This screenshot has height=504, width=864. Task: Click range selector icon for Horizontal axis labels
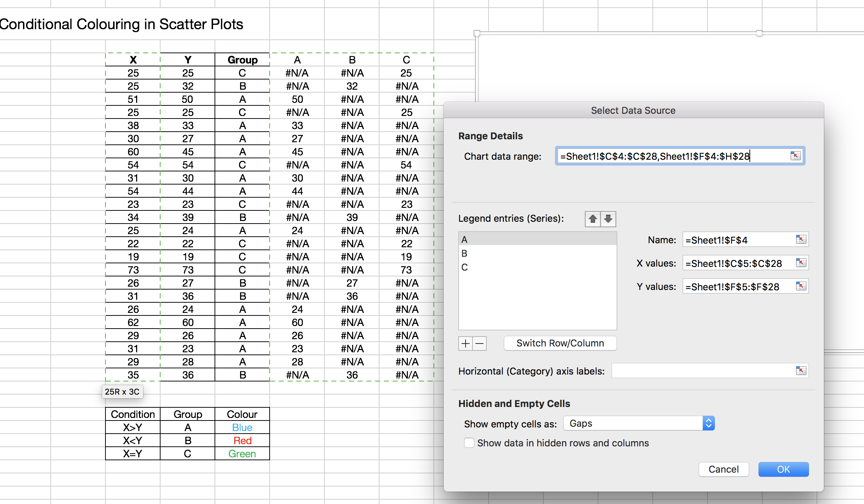click(x=801, y=371)
